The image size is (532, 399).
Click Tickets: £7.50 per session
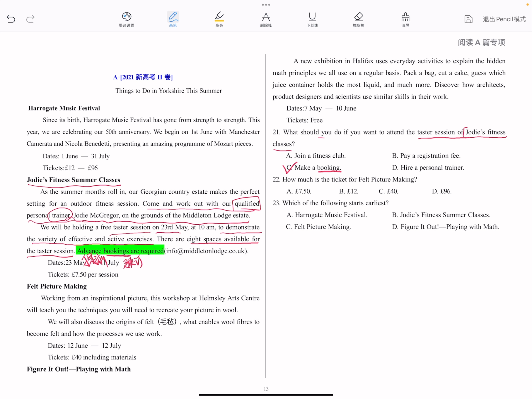point(83,274)
